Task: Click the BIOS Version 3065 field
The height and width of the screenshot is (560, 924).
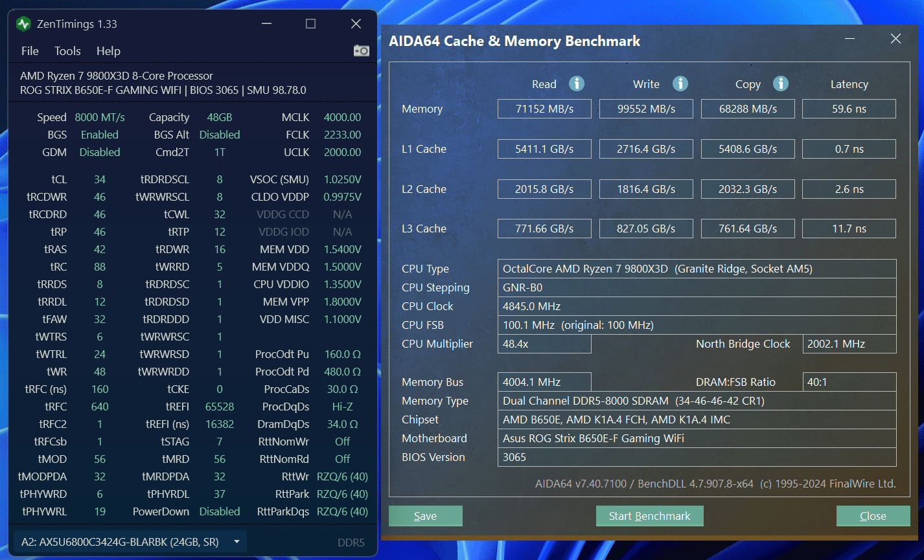Action: coord(697,457)
